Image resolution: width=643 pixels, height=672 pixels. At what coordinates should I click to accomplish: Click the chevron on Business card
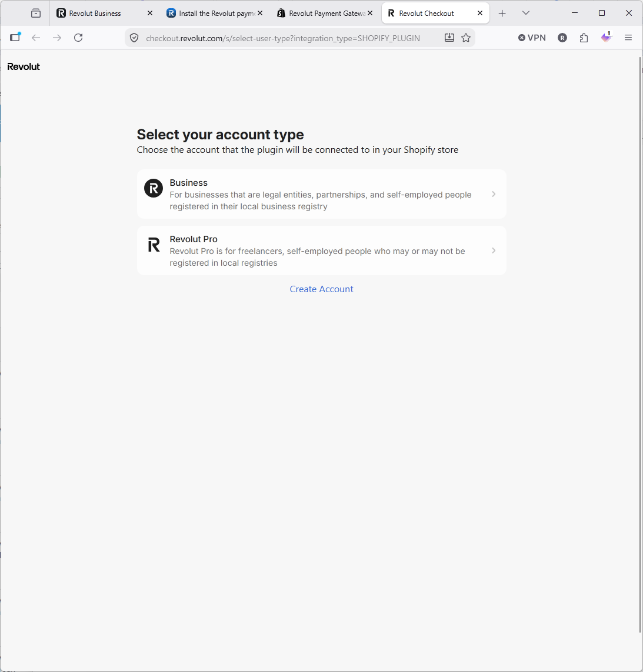pyautogui.click(x=494, y=194)
